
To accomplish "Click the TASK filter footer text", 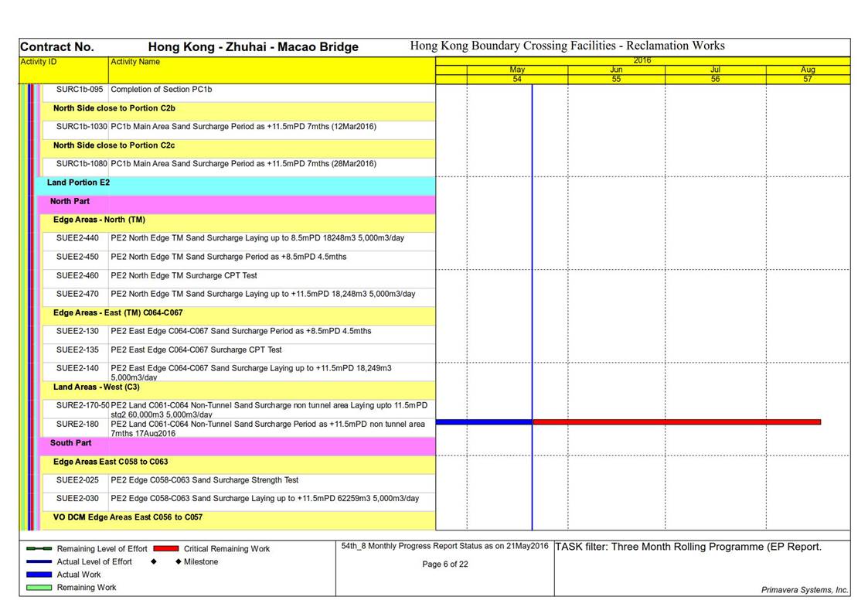I will [688, 547].
